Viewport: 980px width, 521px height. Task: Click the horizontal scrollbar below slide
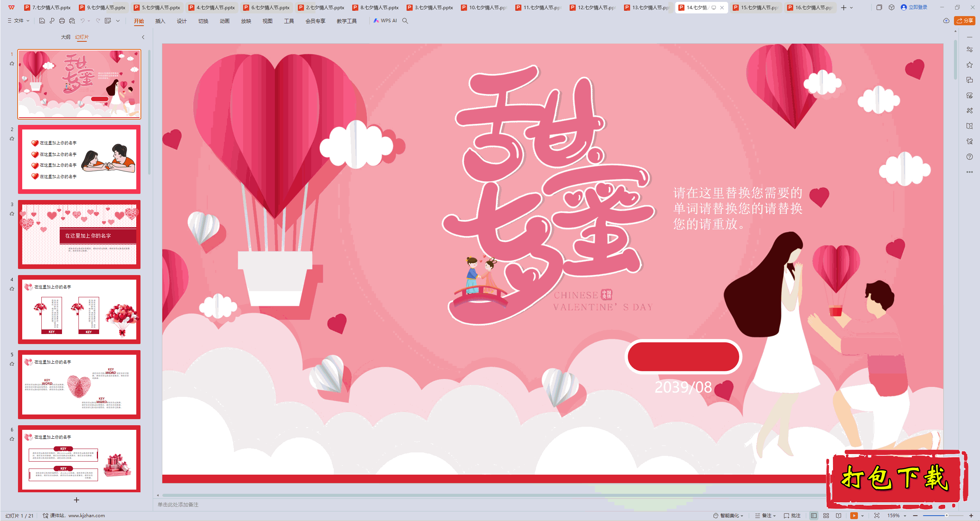tap(494, 495)
